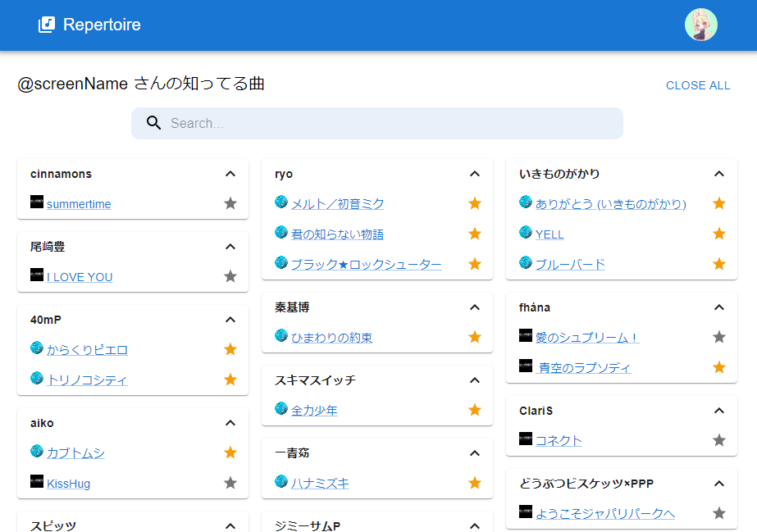This screenshot has width=757, height=532.
Task: Collapse the いきものがかり artist section
Action: [x=718, y=174]
